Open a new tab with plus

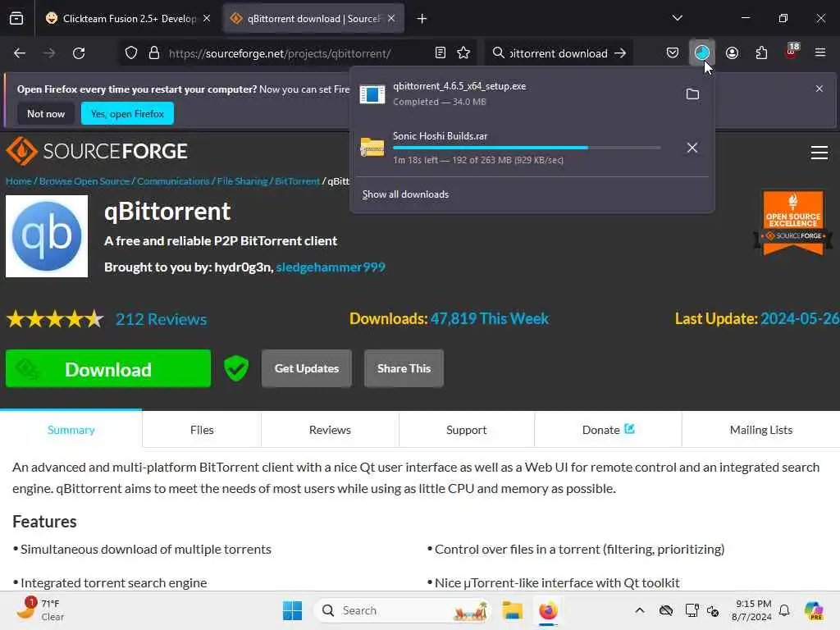point(422,19)
